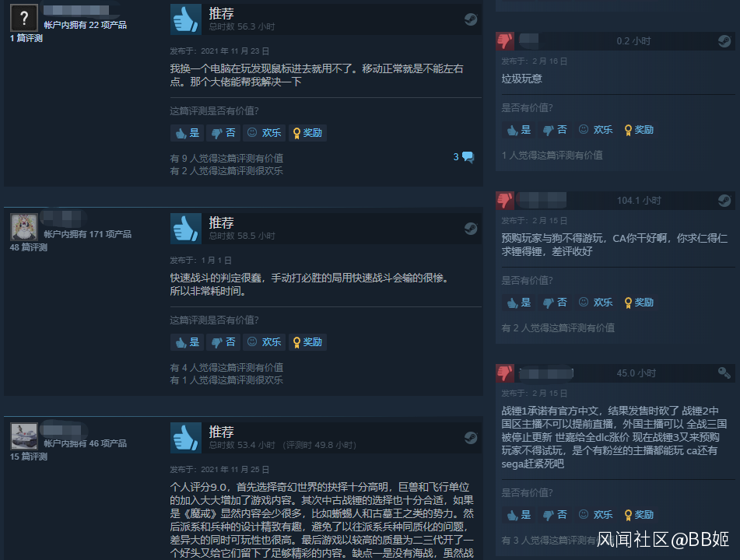The image size is (740, 560).
Task: Open the 48 篇评测 reviews link
Action: pos(28,247)
